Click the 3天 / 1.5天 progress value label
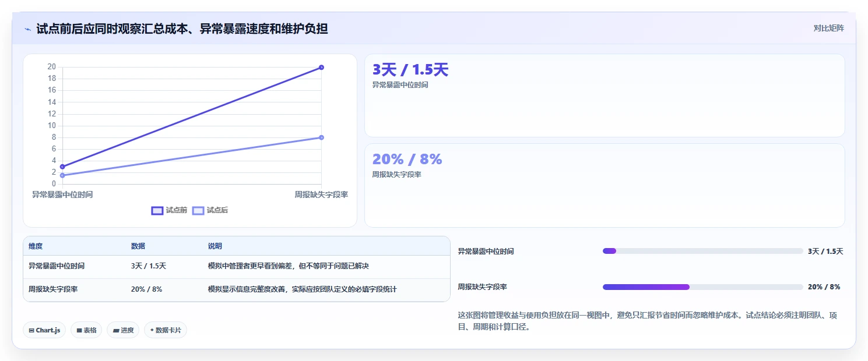Image resolution: width=868 pixels, height=361 pixels. (x=825, y=252)
